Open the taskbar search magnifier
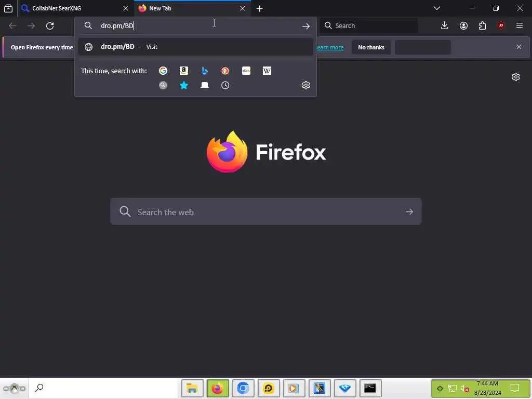 tap(39, 388)
